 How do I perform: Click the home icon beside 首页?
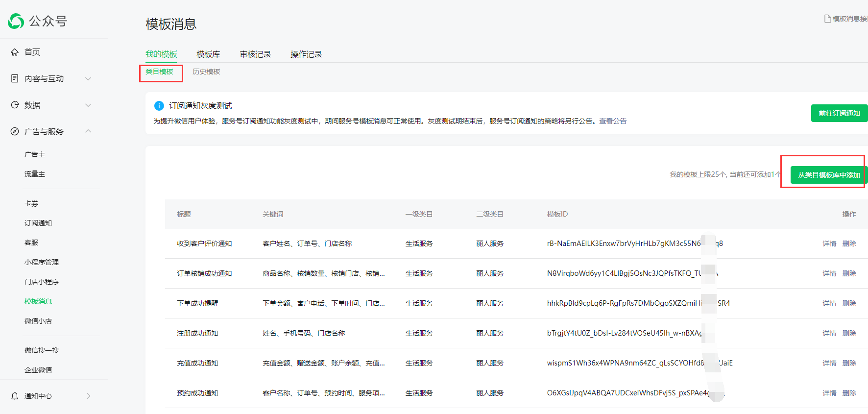[15, 52]
